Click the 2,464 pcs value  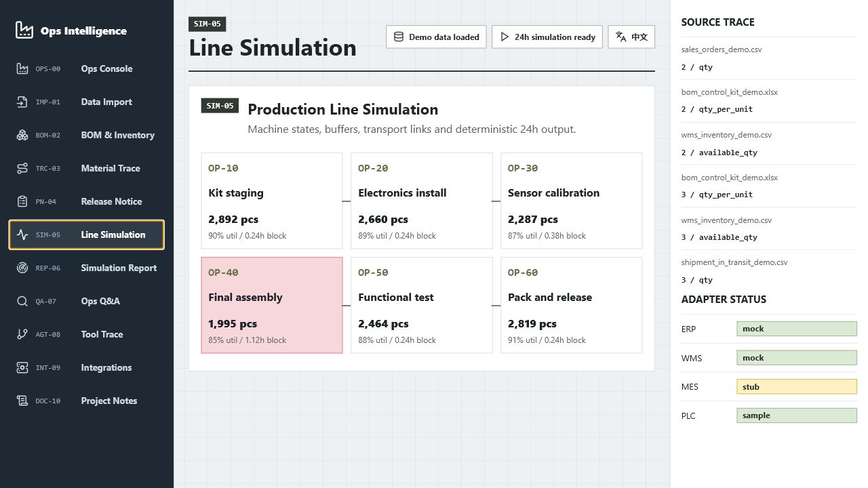(x=383, y=324)
